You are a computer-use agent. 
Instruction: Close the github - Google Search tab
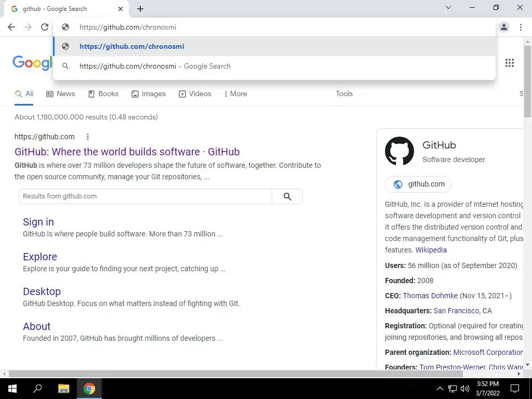[121, 9]
